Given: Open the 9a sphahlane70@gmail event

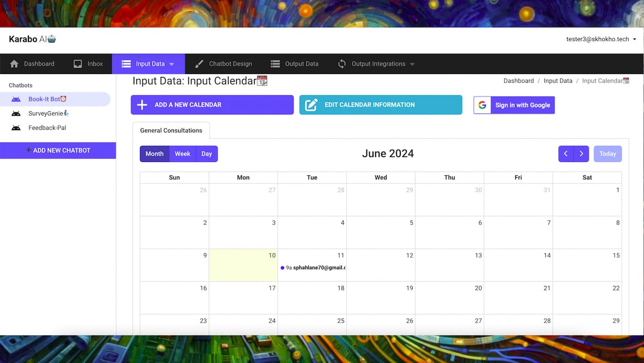Looking at the screenshot, I should 312,268.
